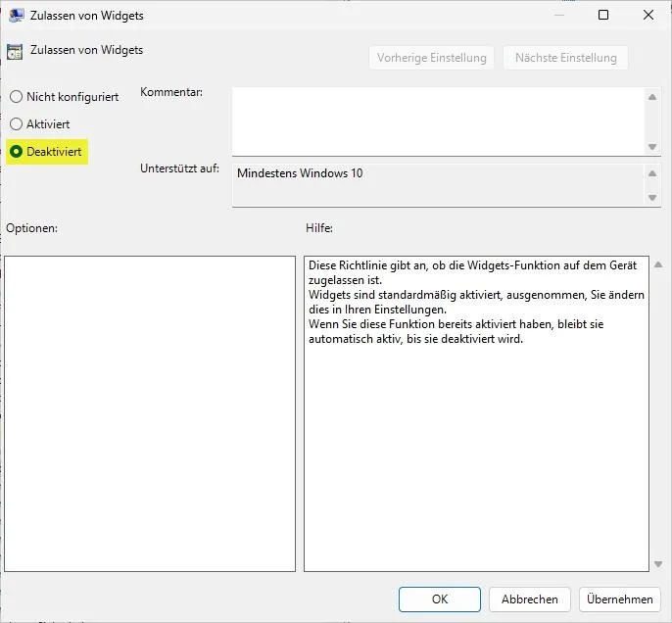Go to Nächste Einstellung
The width and height of the screenshot is (672, 623).
(x=565, y=58)
